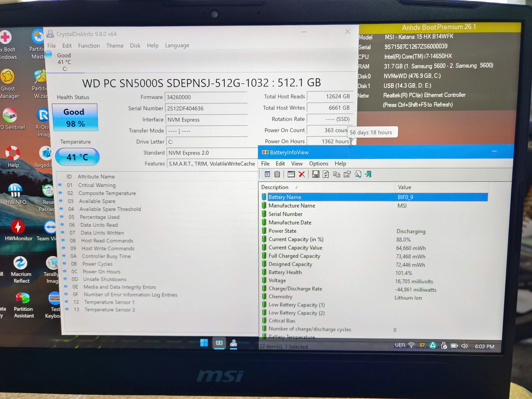This screenshot has width=532, height=399.
Task: Select the Manufacture Name row
Action: click(x=375, y=206)
